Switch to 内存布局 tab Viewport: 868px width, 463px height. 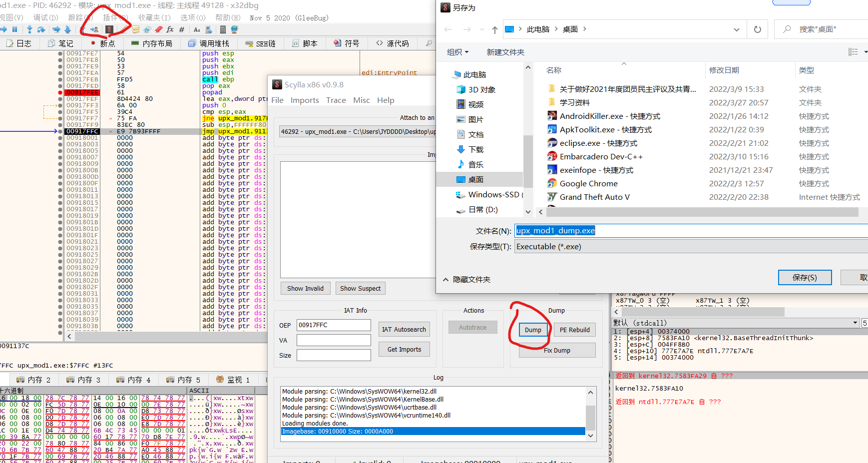151,43
